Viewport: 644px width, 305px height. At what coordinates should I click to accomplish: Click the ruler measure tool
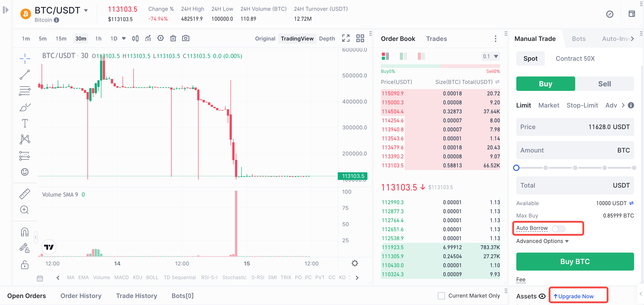click(x=25, y=194)
